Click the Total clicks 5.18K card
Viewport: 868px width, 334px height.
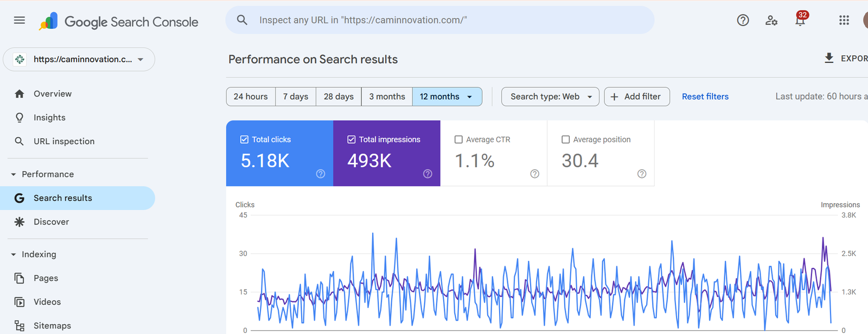(279, 153)
